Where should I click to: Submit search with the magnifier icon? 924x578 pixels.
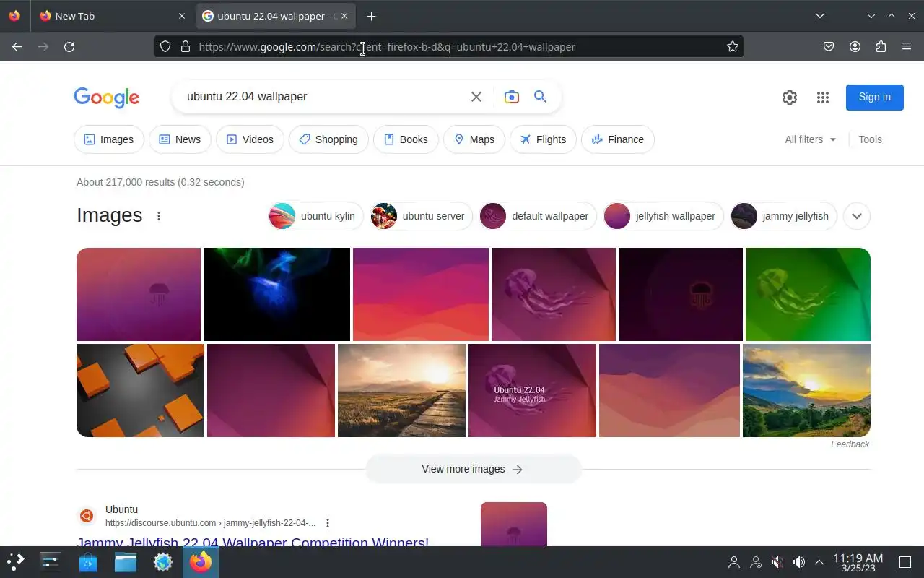(x=540, y=96)
